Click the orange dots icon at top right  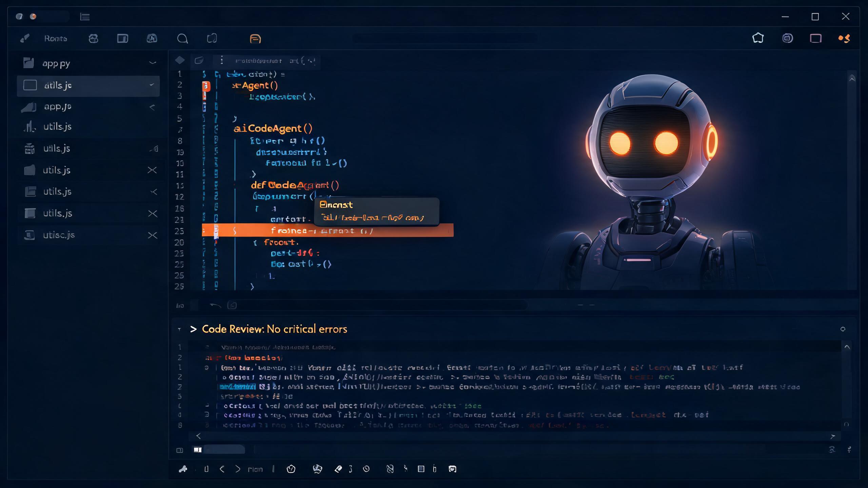pos(844,38)
